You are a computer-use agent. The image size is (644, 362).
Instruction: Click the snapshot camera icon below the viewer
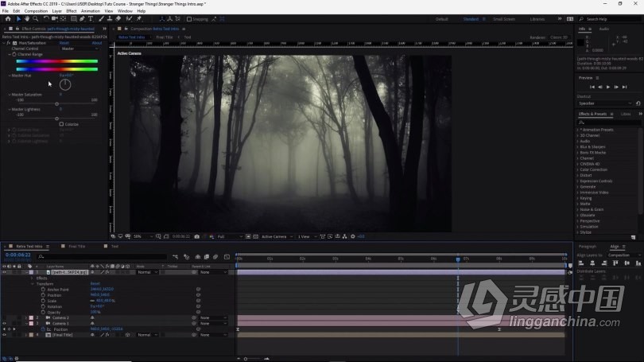pyautogui.click(x=197, y=236)
